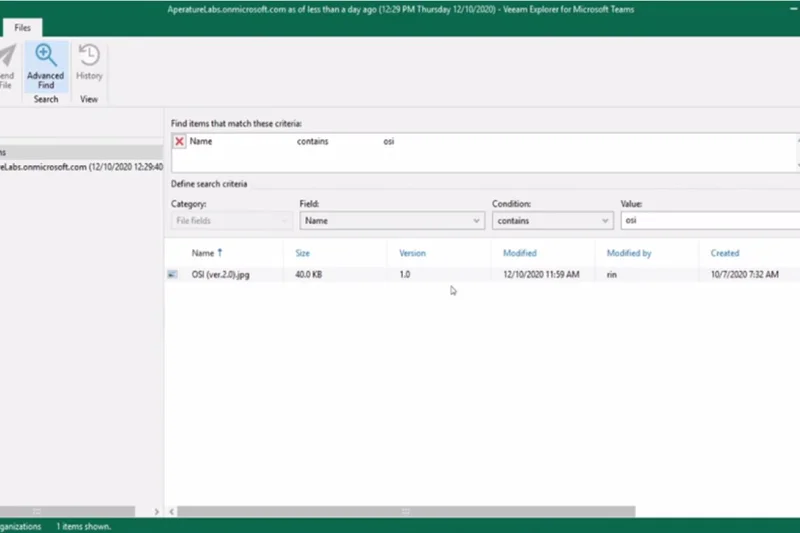Click the 40.0 KB size cell

pyautogui.click(x=308, y=274)
